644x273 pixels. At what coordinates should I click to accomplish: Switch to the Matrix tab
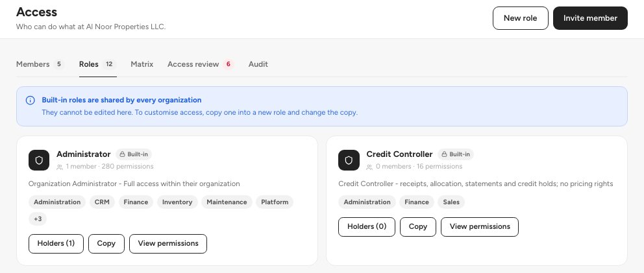(142, 64)
